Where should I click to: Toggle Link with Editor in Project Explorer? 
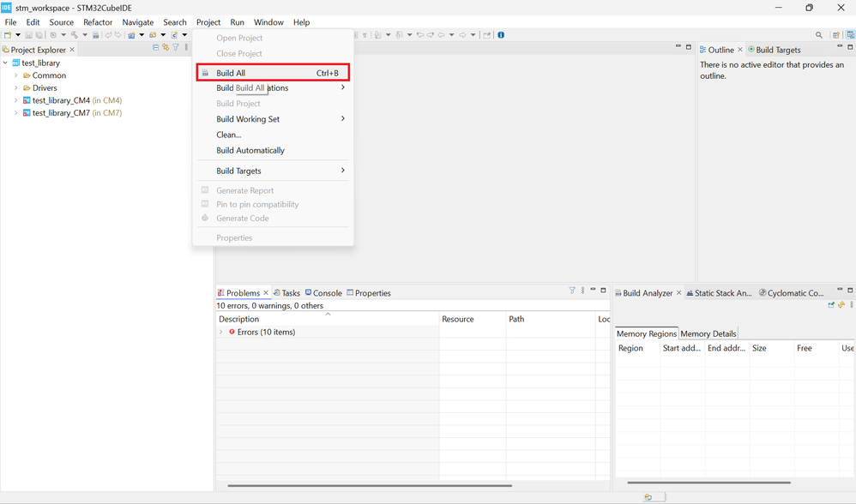click(166, 47)
